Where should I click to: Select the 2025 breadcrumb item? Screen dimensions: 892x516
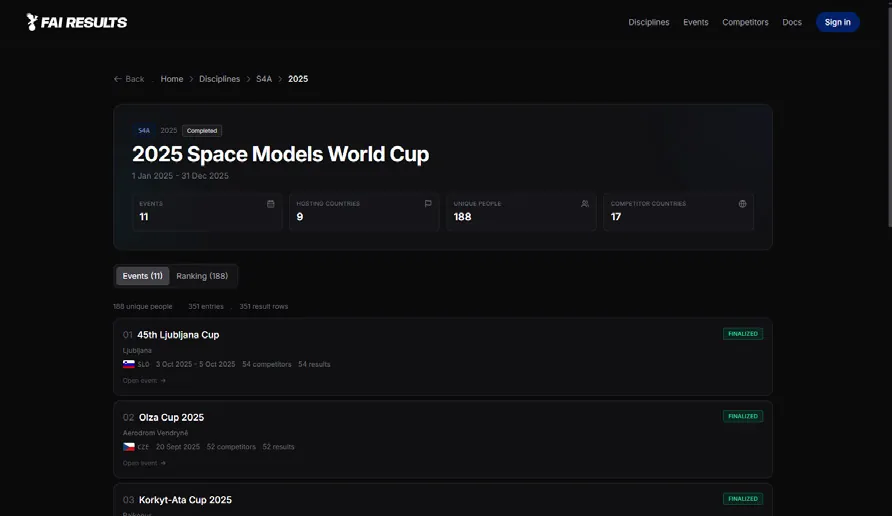click(x=298, y=79)
